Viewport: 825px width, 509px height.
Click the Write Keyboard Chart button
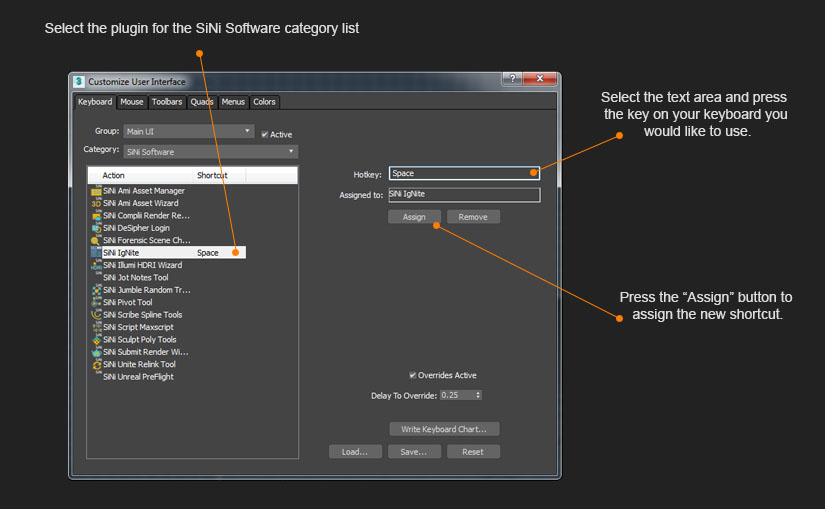click(444, 429)
